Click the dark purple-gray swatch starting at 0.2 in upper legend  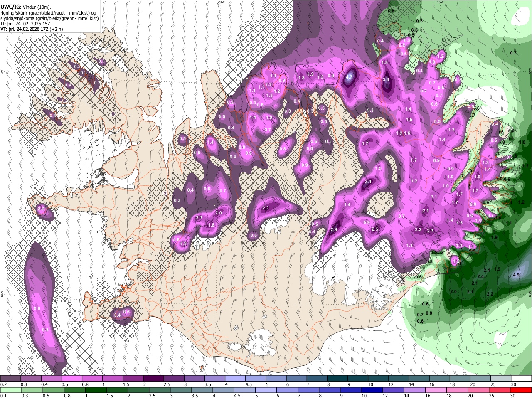coord(10,378)
